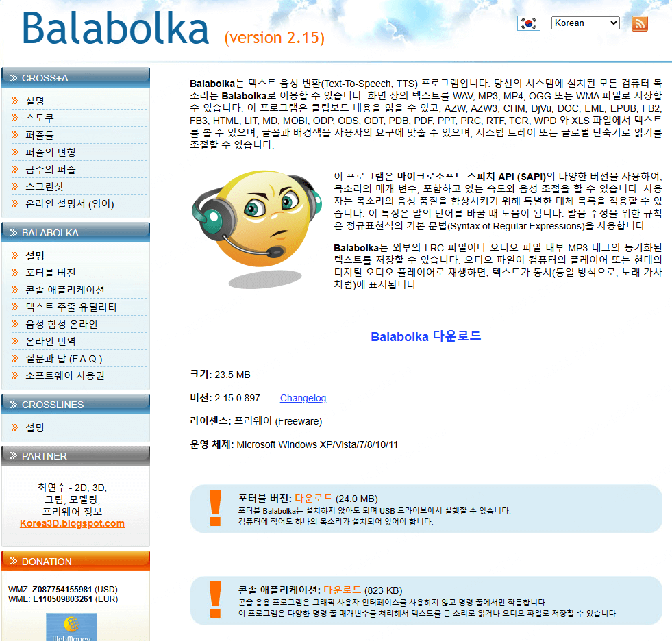Open the Changelog link
Viewport: 672px width, 641px height.
(303, 398)
